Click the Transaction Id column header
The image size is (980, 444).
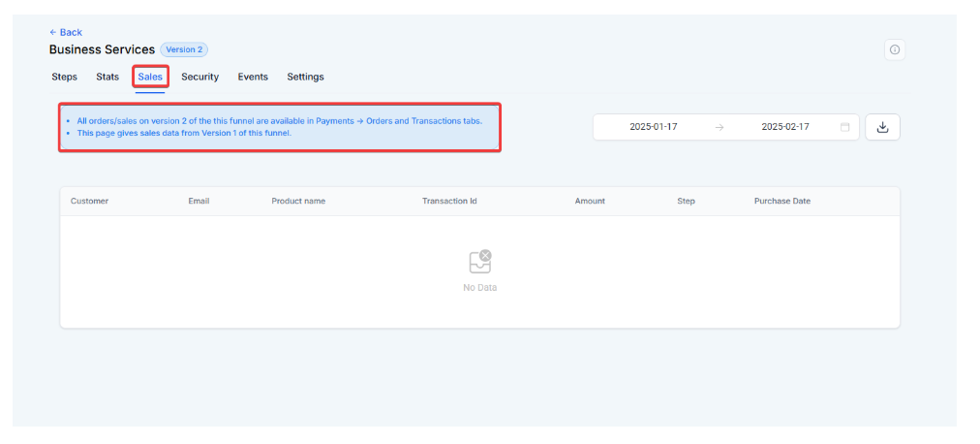tap(449, 202)
